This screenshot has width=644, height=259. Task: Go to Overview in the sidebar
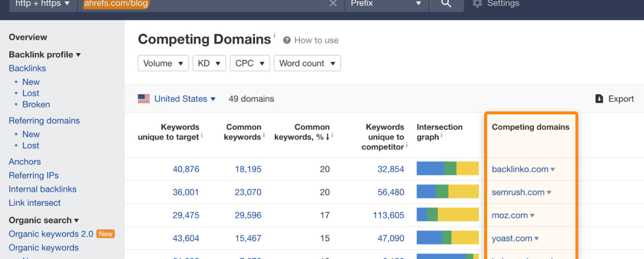[28, 37]
